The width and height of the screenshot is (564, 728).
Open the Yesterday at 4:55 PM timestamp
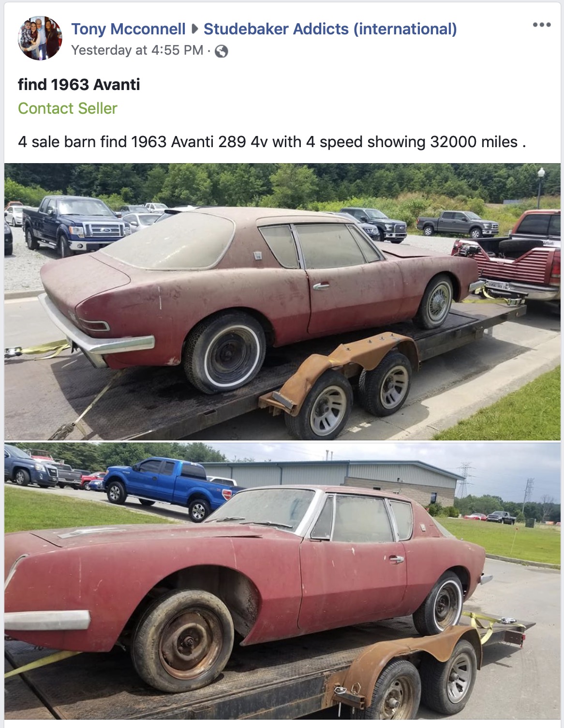coord(137,50)
